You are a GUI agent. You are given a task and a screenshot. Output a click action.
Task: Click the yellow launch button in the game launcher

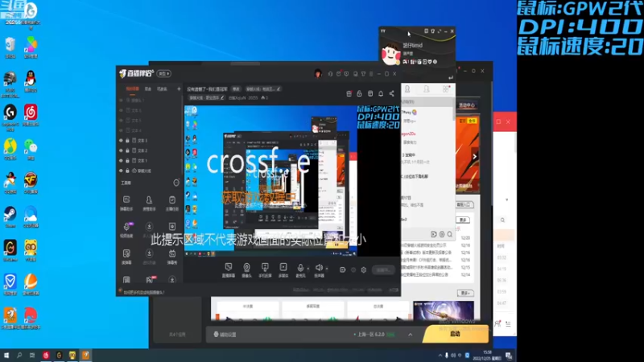point(456,334)
